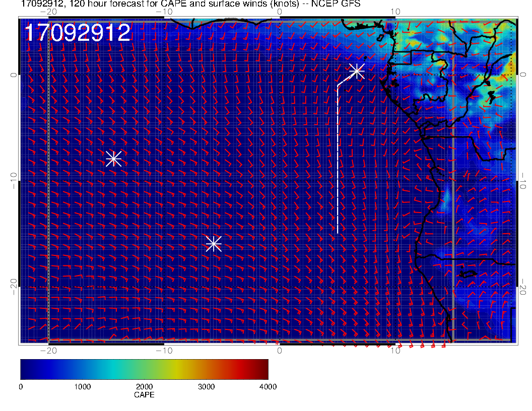The width and height of the screenshot is (532, 411).
Task: Select the -10 label on the right latitude axis
Action: click(523, 180)
